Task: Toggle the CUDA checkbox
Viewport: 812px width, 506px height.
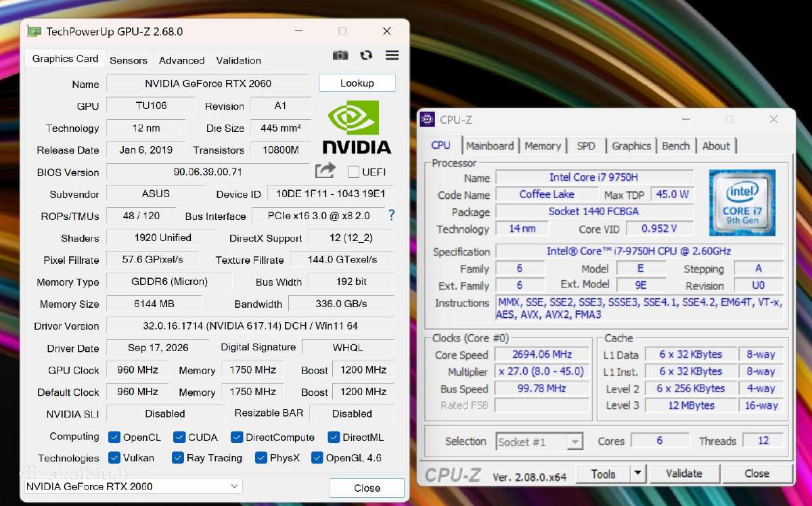Action: click(x=179, y=437)
